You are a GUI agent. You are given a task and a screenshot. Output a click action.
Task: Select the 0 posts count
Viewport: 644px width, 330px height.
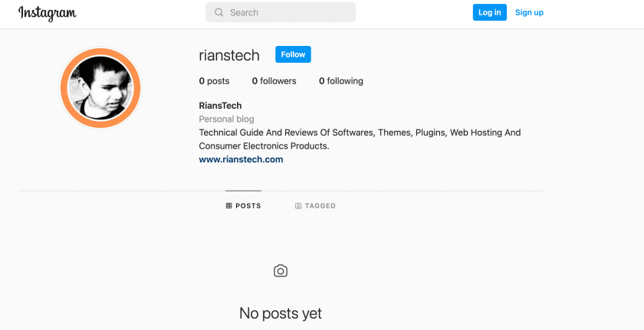click(214, 81)
